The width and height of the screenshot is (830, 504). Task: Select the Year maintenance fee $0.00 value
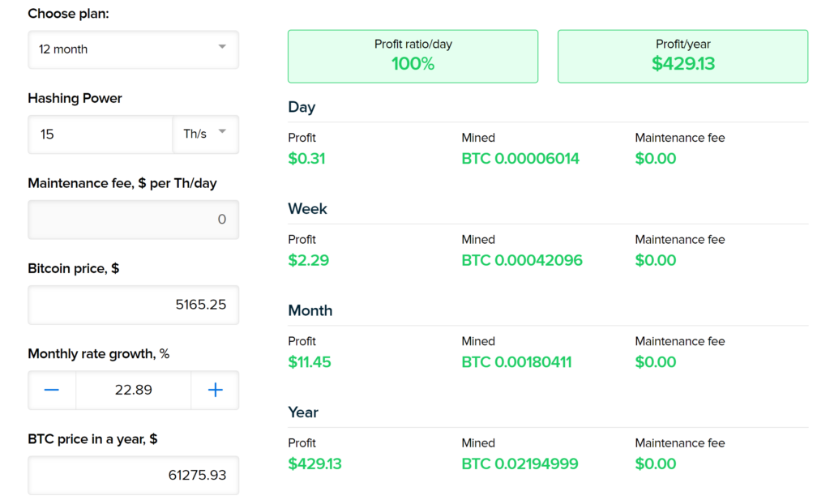(x=655, y=463)
